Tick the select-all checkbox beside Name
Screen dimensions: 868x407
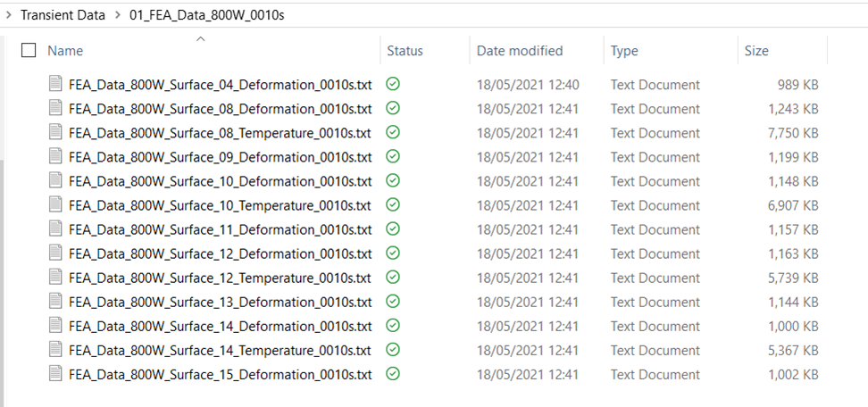(x=29, y=51)
